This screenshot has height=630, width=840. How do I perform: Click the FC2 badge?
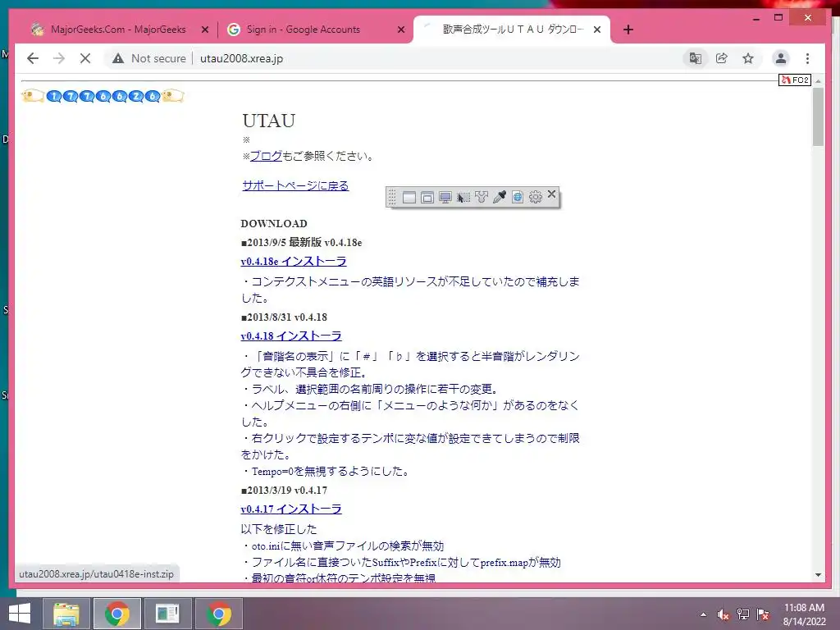coord(794,80)
